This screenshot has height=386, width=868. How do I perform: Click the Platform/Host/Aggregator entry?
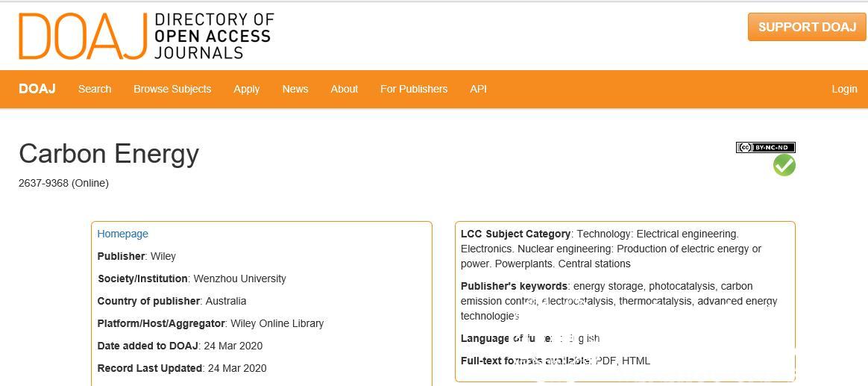coord(210,323)
